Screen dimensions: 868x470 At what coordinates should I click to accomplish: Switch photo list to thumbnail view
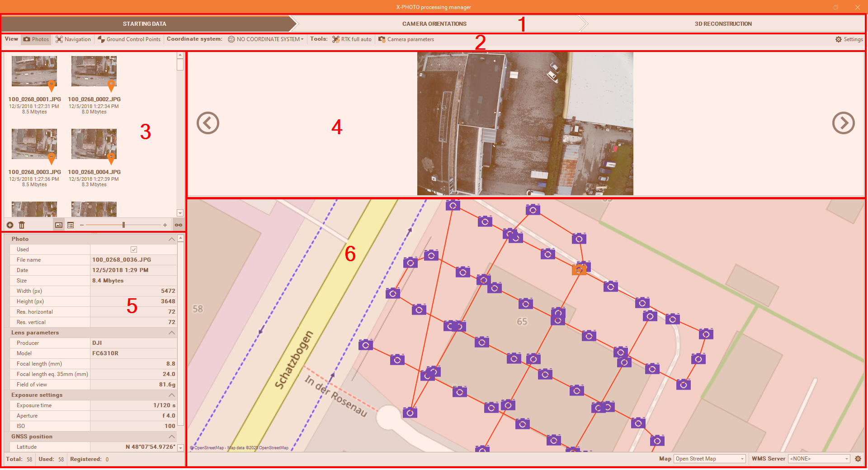pos(59,225)
